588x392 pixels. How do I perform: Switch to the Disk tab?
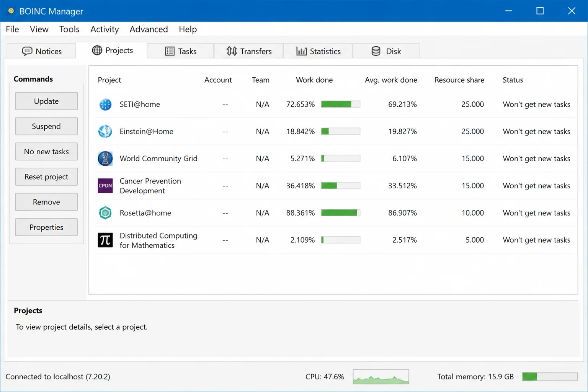pos(386,51)
